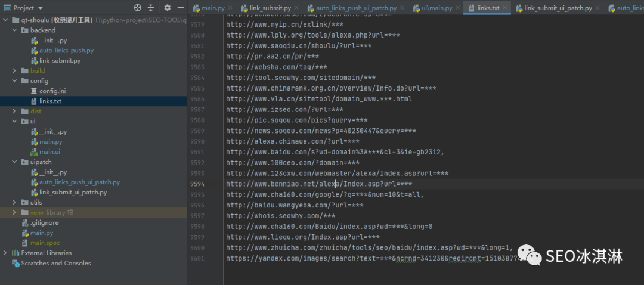Click the whois.seowhy.com line
The height and width of the screenshot is (285, 644).
(280, 216)
